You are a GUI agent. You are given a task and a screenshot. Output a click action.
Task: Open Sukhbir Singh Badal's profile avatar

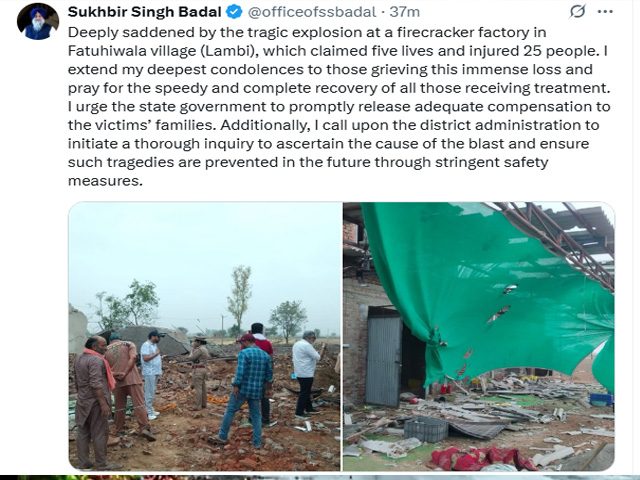point(38,21)
